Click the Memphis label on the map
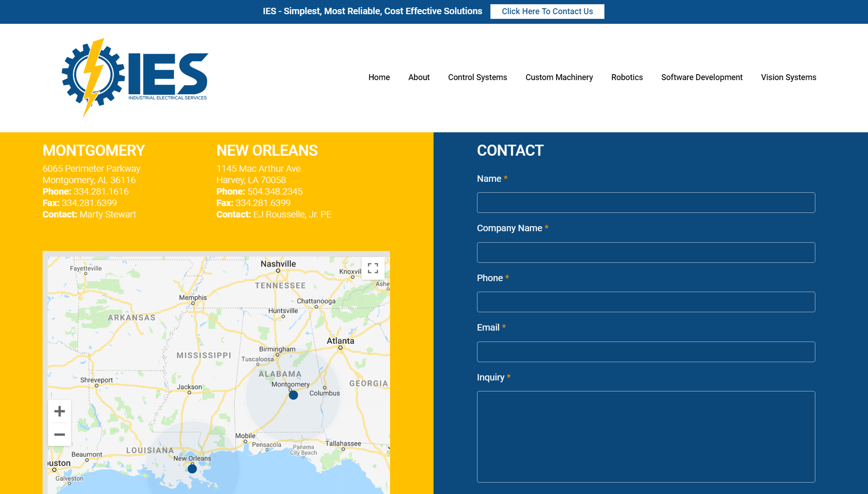The image size is (868, 494). (193, 298)
